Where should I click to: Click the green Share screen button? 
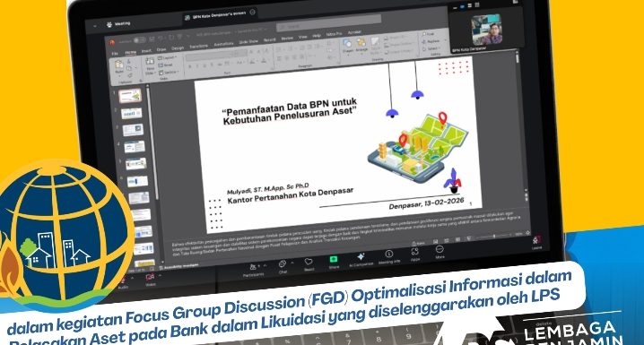tap(334, 263)
